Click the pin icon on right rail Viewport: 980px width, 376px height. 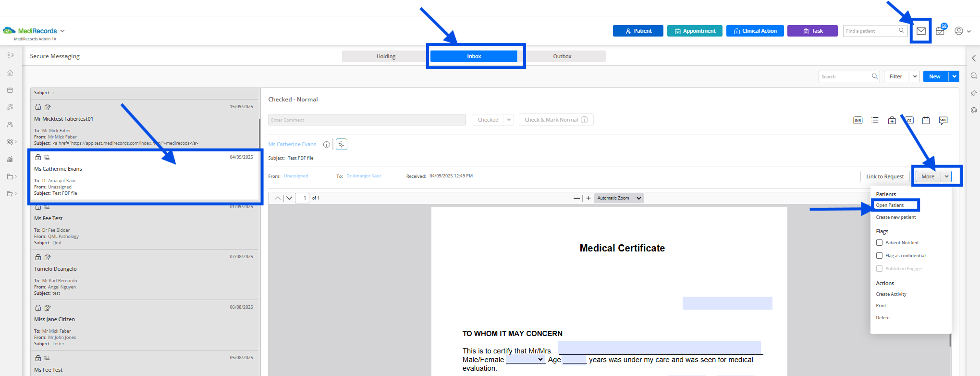[x=974, y=93]
